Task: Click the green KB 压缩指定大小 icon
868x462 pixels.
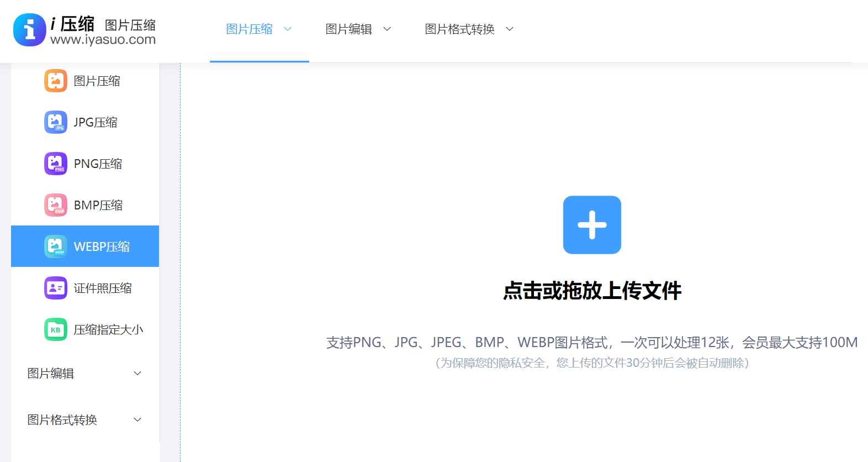Action: [x=56, y=329]
